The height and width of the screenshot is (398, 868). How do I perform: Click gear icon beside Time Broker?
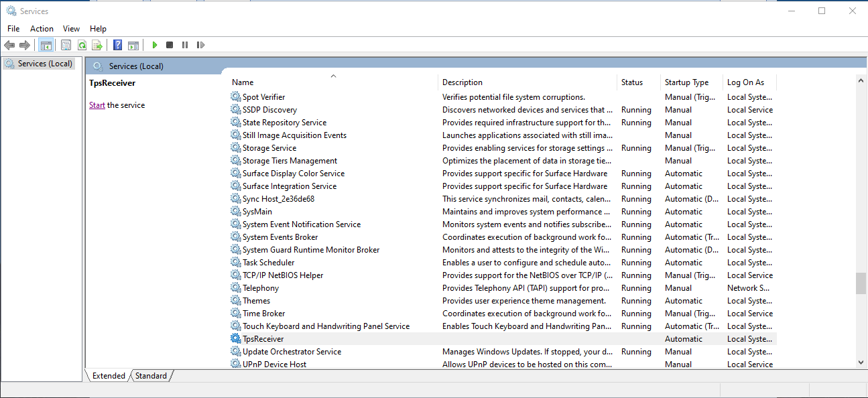click(235, 314)
